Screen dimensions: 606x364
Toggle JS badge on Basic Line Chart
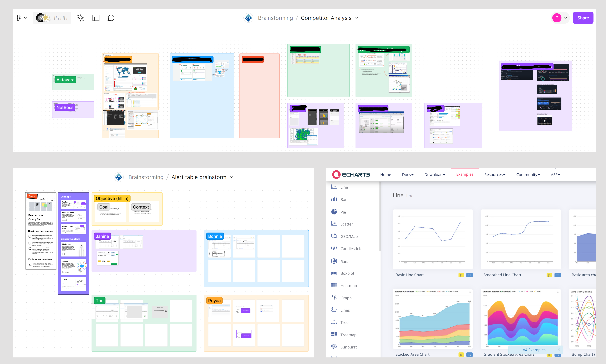click(461, 275)
